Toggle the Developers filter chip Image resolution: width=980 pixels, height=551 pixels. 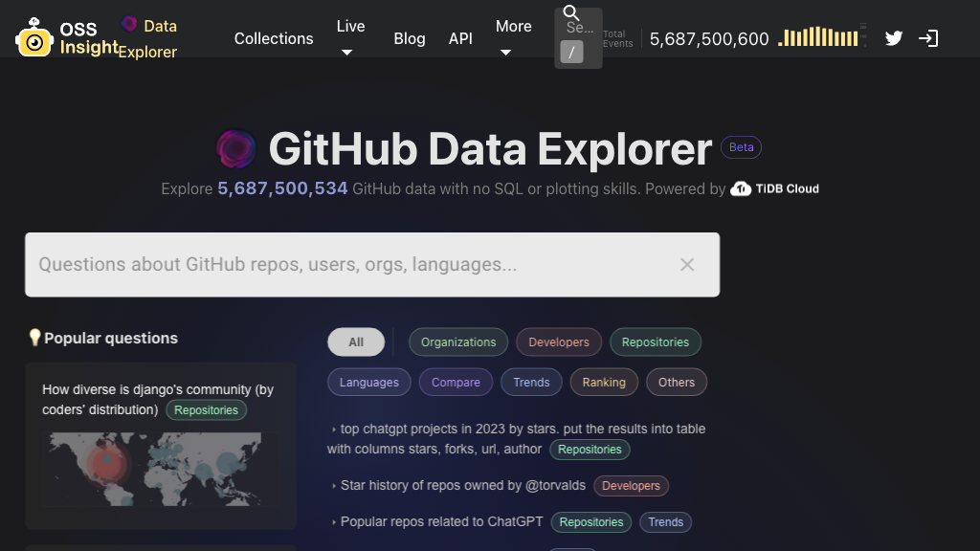pos(559,342)
